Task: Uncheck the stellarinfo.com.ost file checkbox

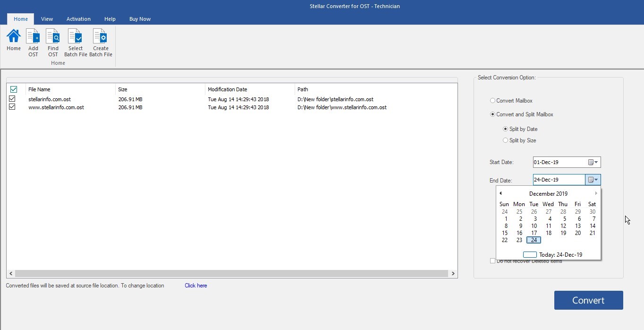Action: point(12,99)
